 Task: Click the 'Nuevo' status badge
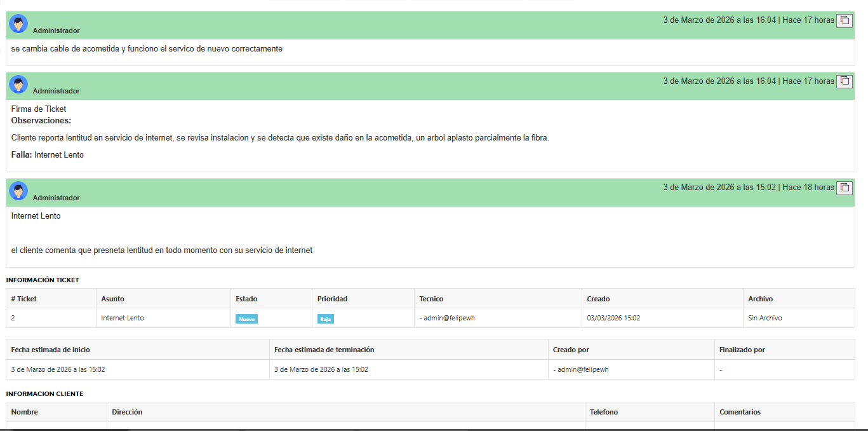pyautogui.click(x=246, y=319)
